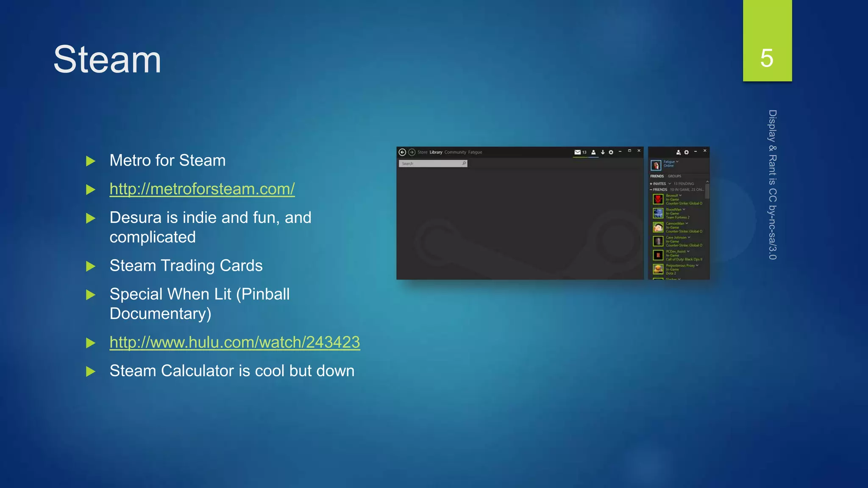
Task: Open the metroforsteam.com link
Action: [x=202, y=189]
